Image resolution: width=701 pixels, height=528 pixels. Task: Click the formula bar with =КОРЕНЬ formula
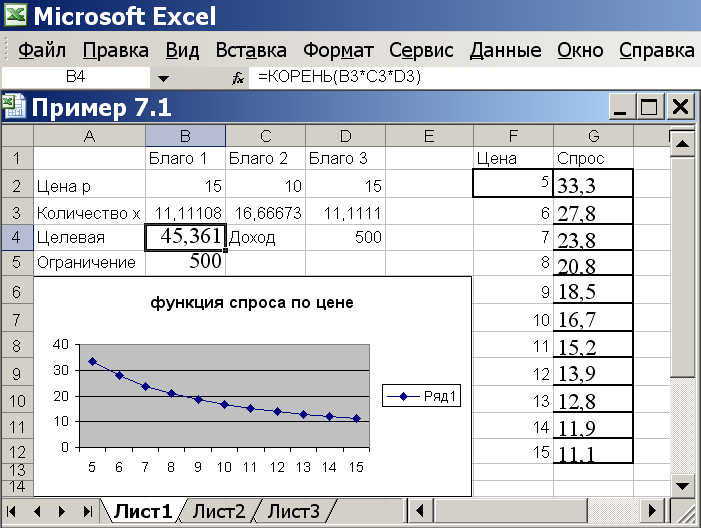(474, 77)
